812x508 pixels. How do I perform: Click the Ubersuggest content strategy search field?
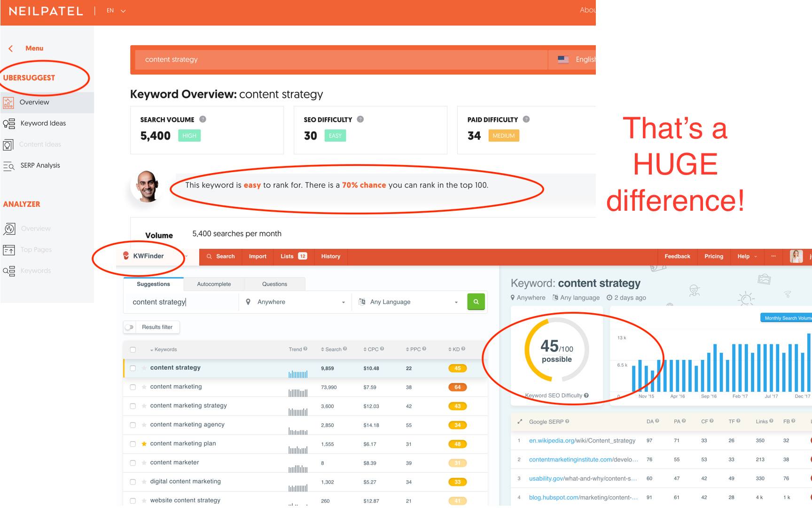point(341,60)
